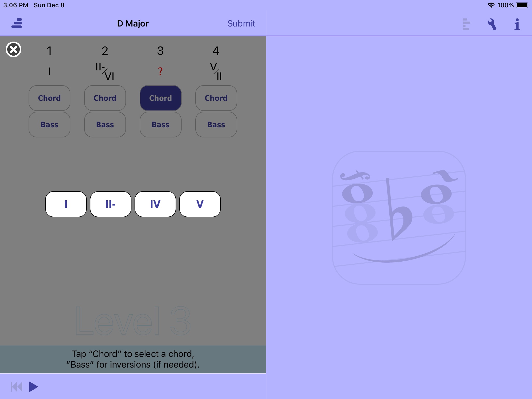Screen dimensions: 532x399
Task: Tap Chord button for beat 4
Action: [216, 97]
